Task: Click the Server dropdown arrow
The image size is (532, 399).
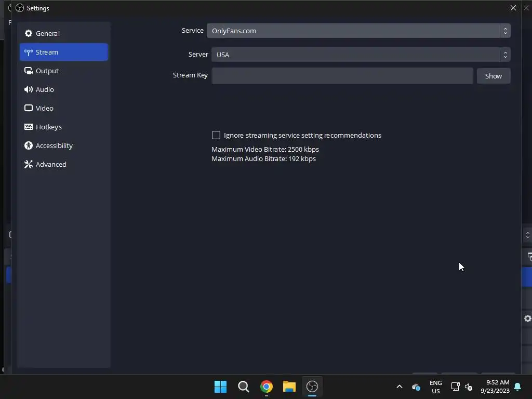Action: pyautogui.click(x=505, y=54)
